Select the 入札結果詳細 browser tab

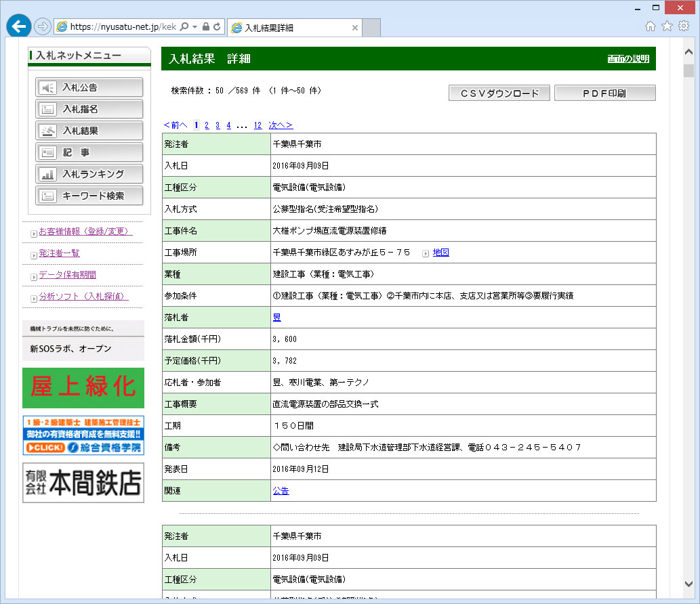coord(295,28)
